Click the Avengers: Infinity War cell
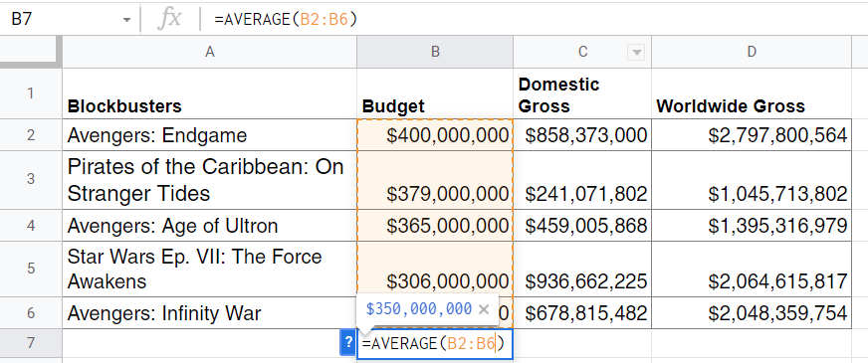868x363 pixels. point(209,313)
